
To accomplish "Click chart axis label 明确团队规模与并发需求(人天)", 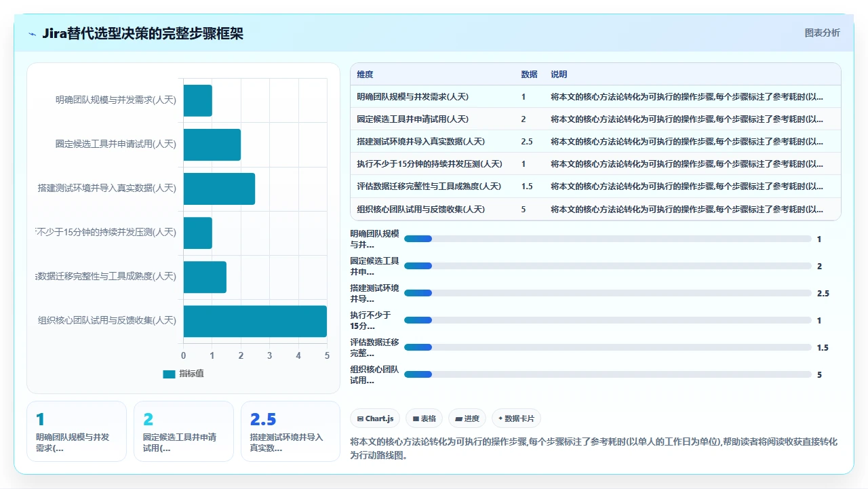I will click(x=116, y=100).
